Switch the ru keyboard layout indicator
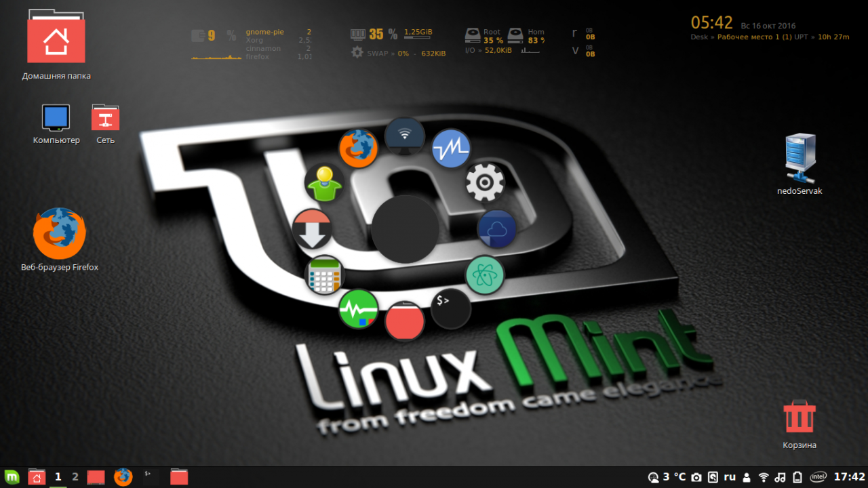The image size is (868, 488). click(x=730, y=477)
